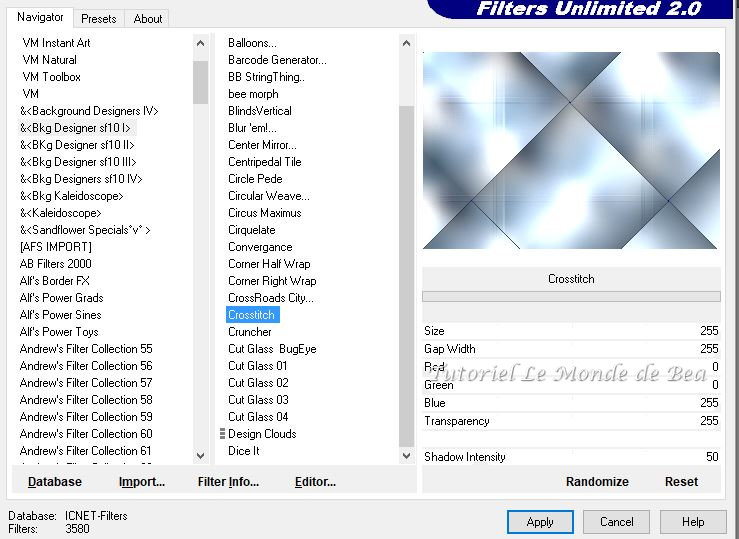The image size is (739, 539).
Task: Select Cruncher filter
Action: pyautogui.click(x=250, y=332)
